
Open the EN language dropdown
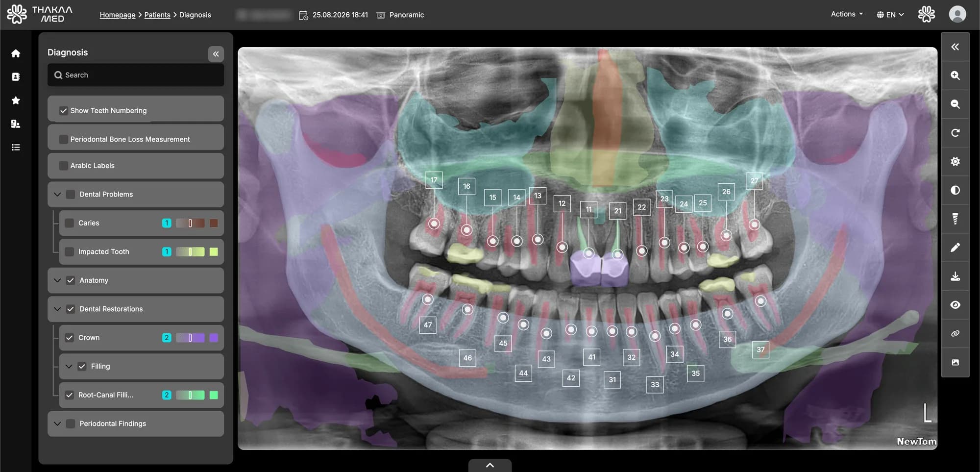pyautogui.click(x=890, y=15)
